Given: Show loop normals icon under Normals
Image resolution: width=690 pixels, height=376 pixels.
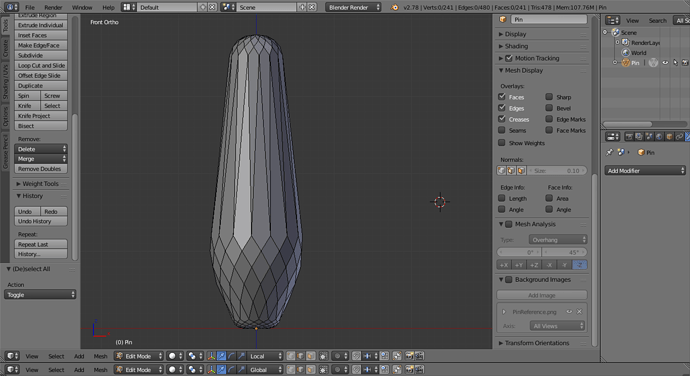Looking at the screenshot, I should 511,170.
